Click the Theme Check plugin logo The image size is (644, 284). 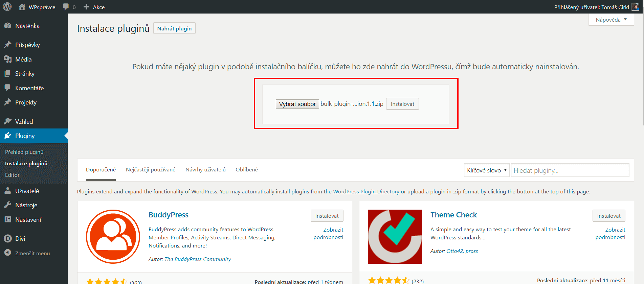pos(395,237)
